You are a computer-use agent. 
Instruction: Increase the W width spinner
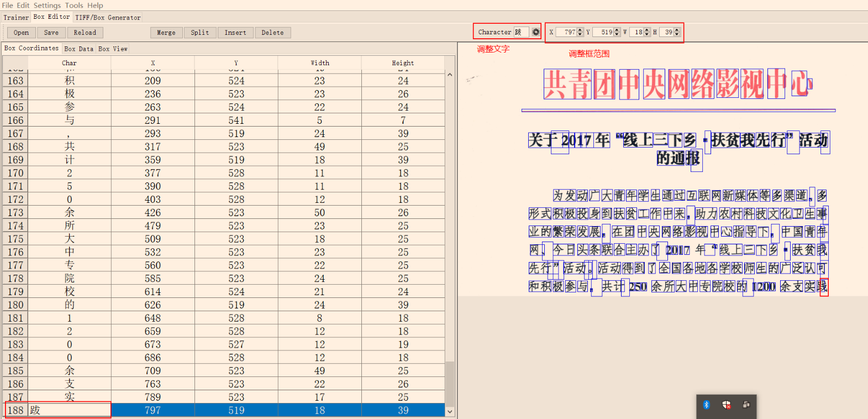[x=647, y=30]
